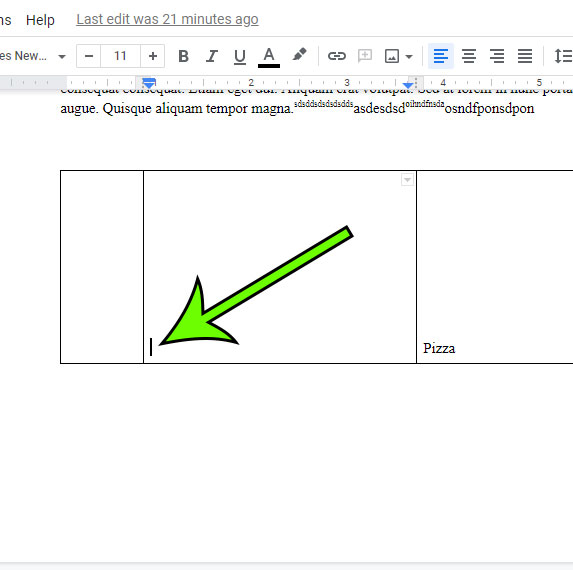The height and width of the screenshot is (570, 573).
Task: Select center align
Action: 469,56
